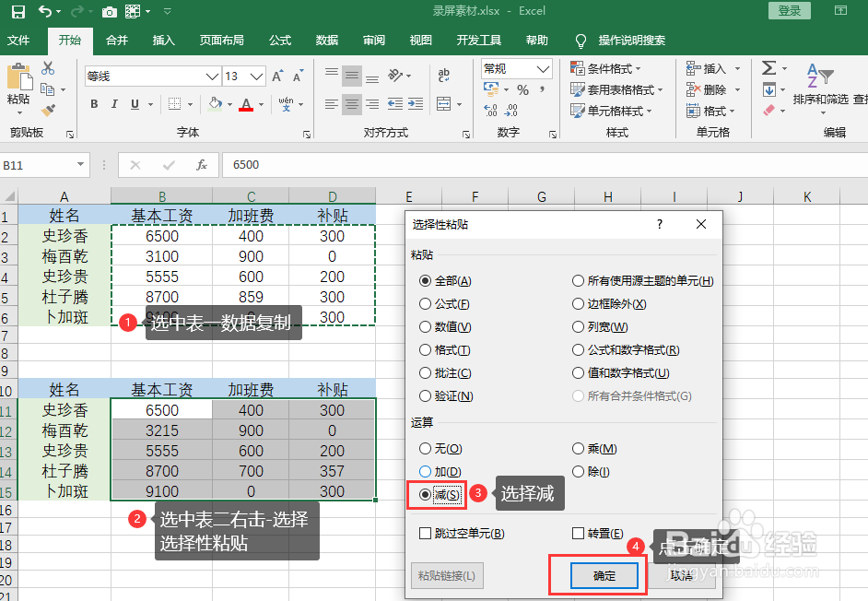Toggle Italic formatting
Image resolution: width=868 pixels, height=601 pixels.
click(114, 103)
